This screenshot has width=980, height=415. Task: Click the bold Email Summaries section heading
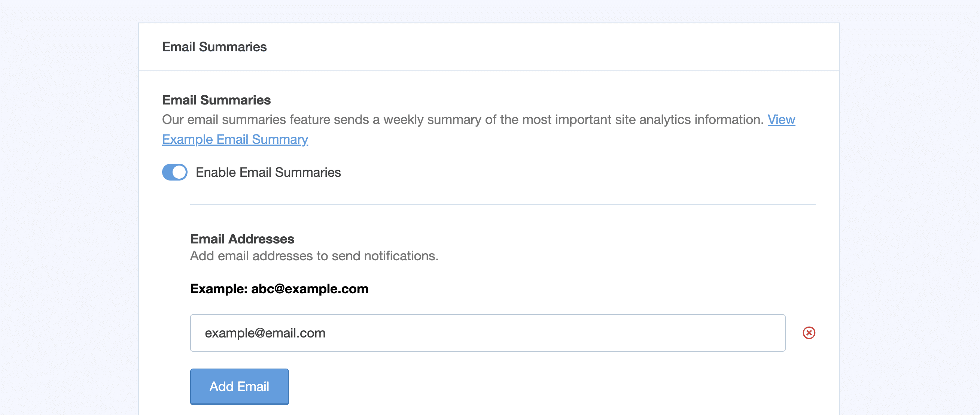click(x=216, y=100)
